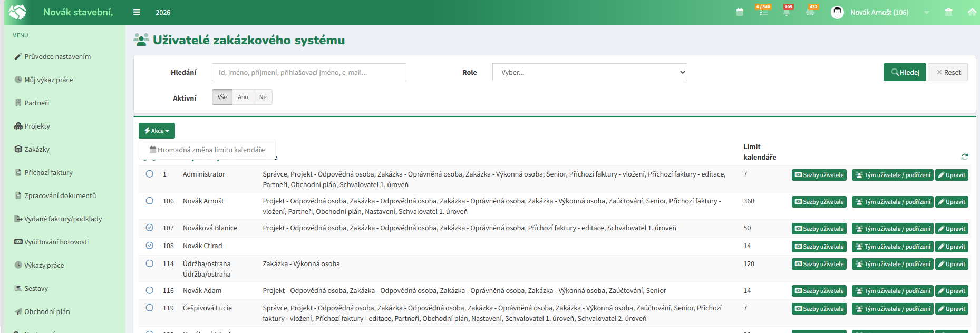Set Aktivní filter to Vše
980x333 pixels.
point(222,97)
